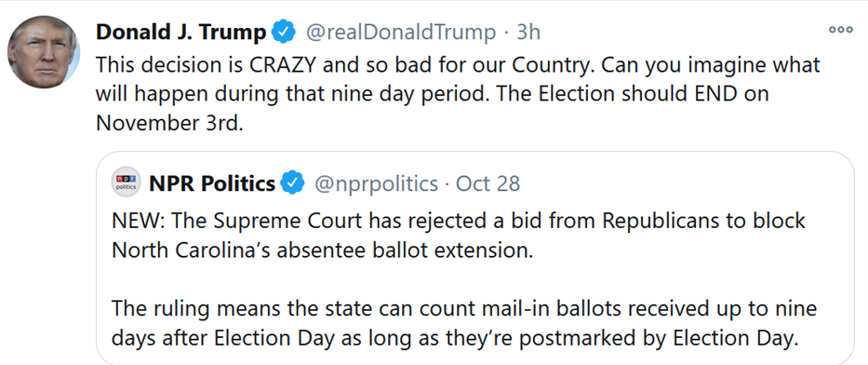This screenshot has height=365, width=868.
Task: Click the 3h tweet timestamp
Action: click(x=528, y=33)
